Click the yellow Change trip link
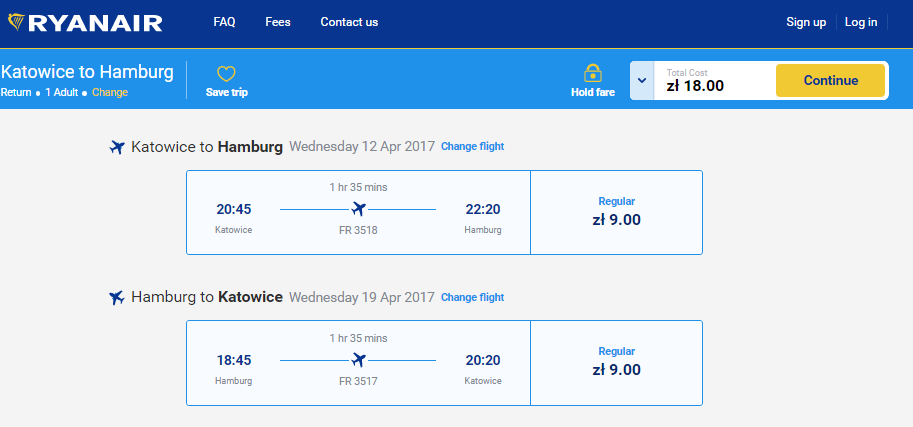The image size is (913, 427). click(x=110, y=92)
